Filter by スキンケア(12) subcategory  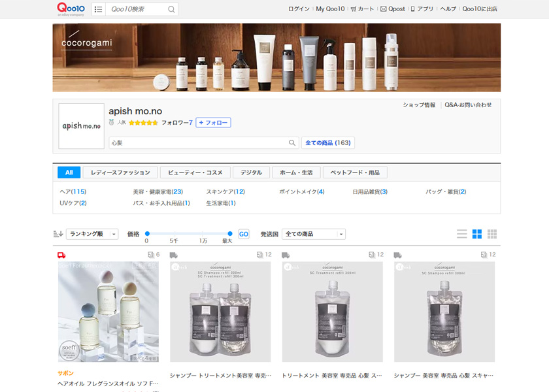(x=225, y=192)
